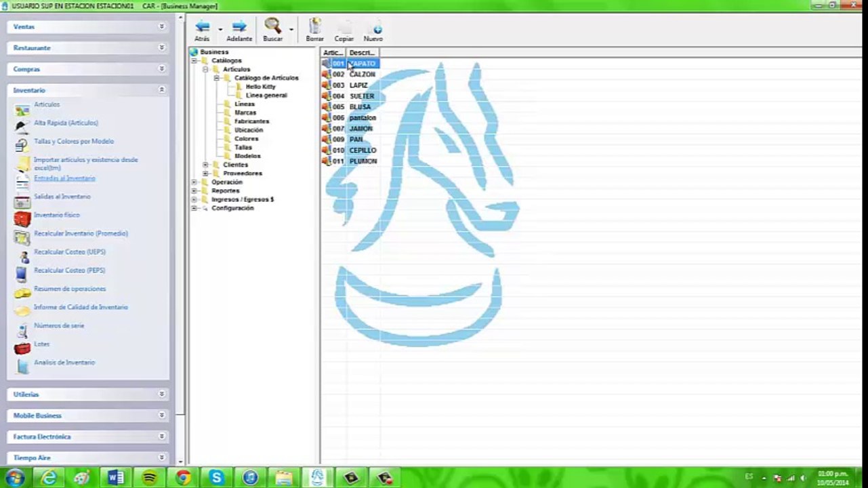The width and height of the screenshot is (868, 488).
Task: Select Hello Kitty in the catalog tree
Action: click(260, 87)
